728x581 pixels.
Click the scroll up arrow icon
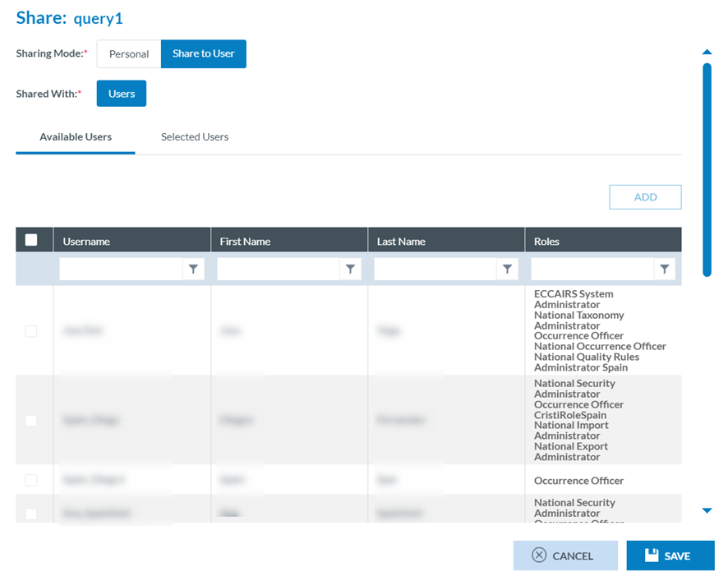[x=707, y=53]
